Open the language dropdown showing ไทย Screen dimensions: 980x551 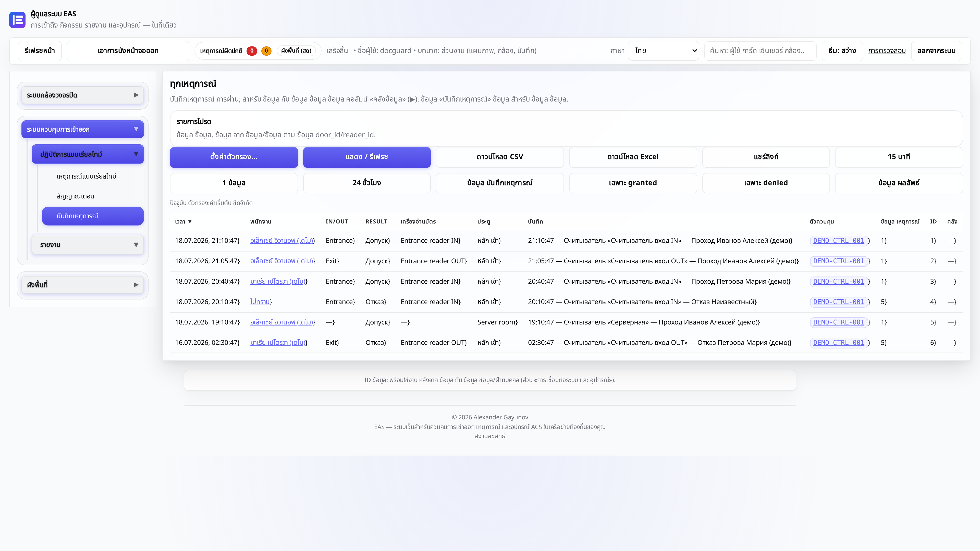(663, 51)
